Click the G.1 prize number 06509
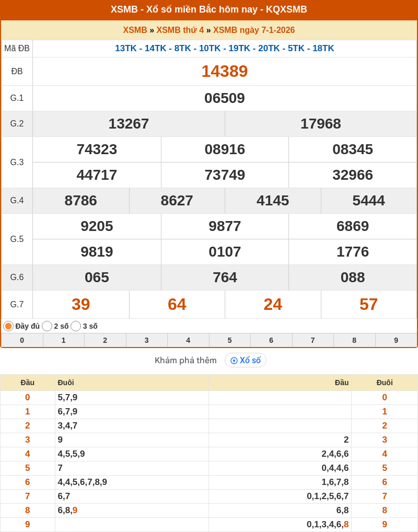Viewport: 418px width, 532px height. (x=225, y=98)
